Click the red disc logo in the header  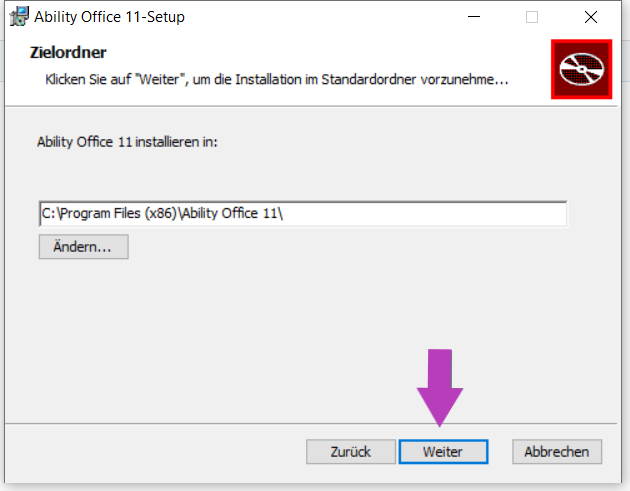coord(581,69)
